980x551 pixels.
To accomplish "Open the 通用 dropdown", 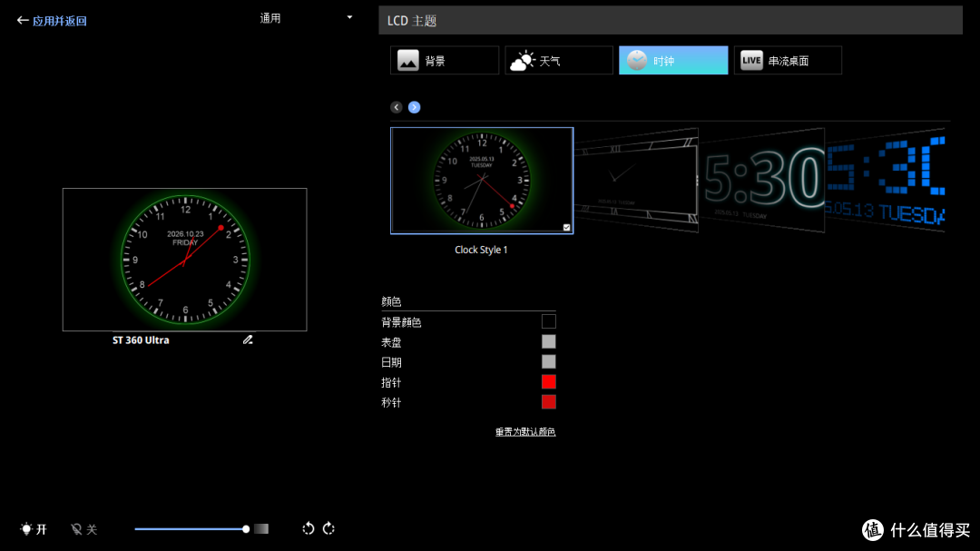I will tap(306, 18).
